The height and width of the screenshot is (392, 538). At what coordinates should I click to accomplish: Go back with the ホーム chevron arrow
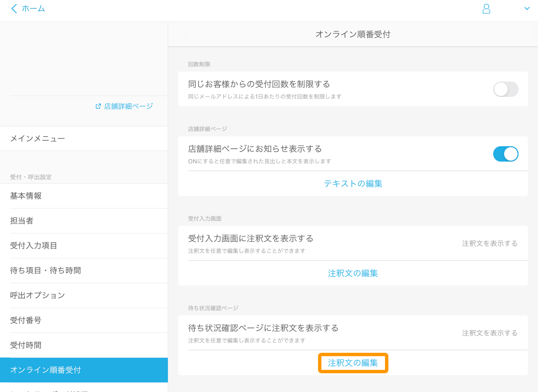(14, 9)
